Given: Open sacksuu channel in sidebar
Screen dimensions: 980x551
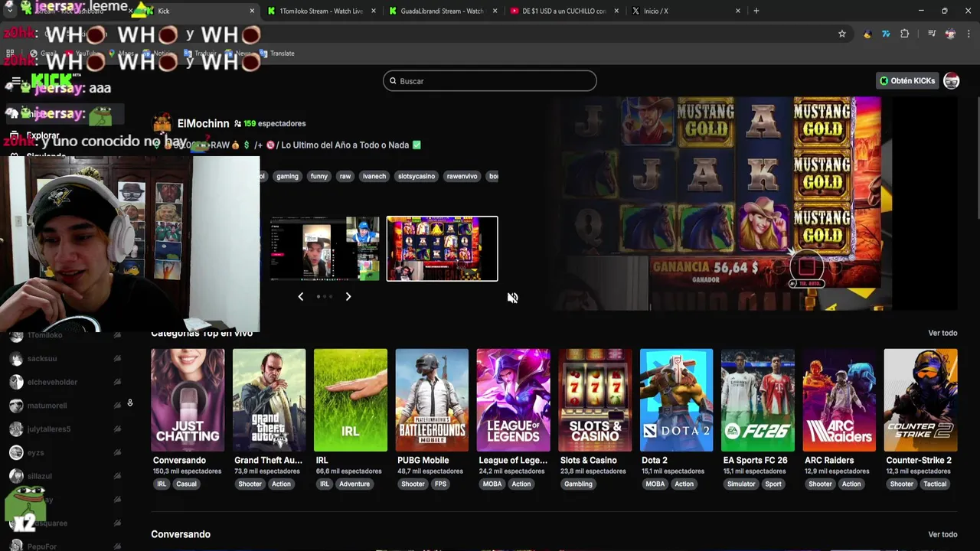Looking at the screenshot, I should click(x=65, y=358).
